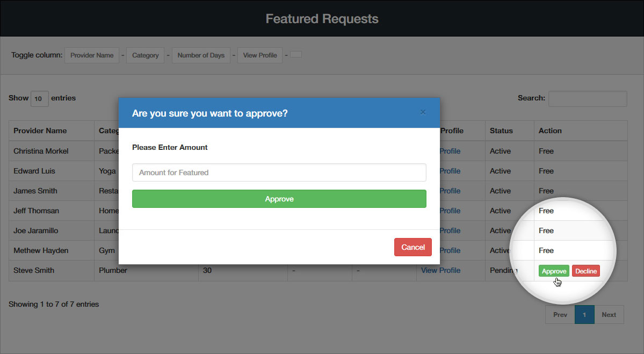This screenshot has width=644, height=354.
Task: Approve Steve Smith's pending request
Action: (554, 271)
